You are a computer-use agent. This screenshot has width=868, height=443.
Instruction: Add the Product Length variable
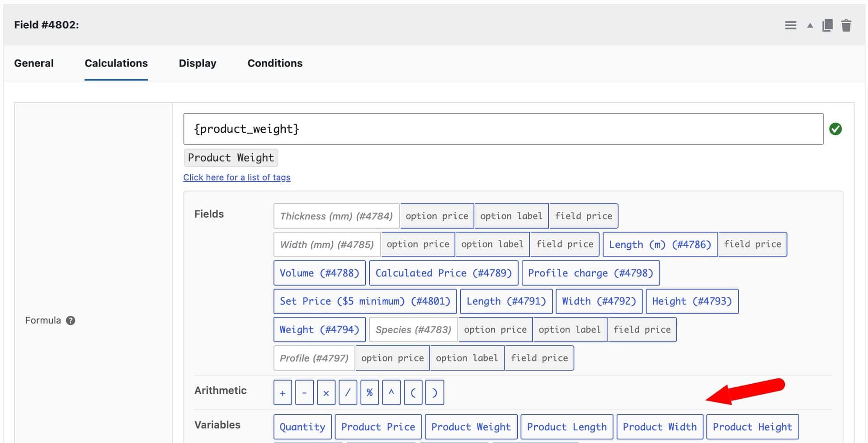pos(567,427)
